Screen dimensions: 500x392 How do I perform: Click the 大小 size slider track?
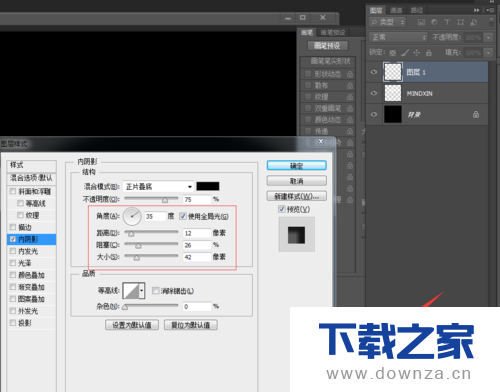click(151, 256)
